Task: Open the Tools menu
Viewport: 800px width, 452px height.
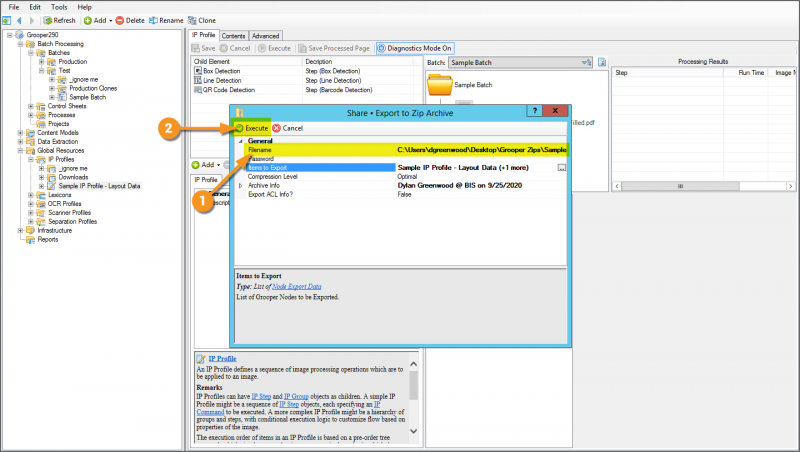Action: click(59, 7)
